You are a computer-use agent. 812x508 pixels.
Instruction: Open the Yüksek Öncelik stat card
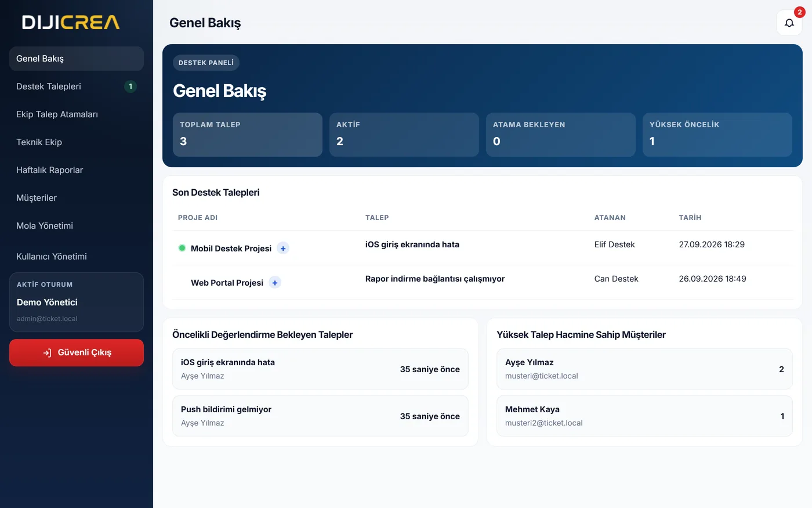pyautogui.click(x=717, y=135)
